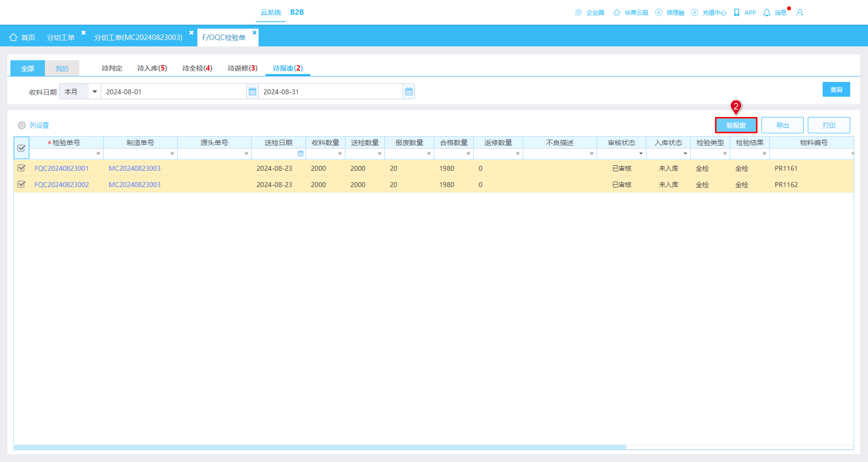Screen dimensions: 868x462
Task: Open the APP phone icon
Action: tap(737, 12)
